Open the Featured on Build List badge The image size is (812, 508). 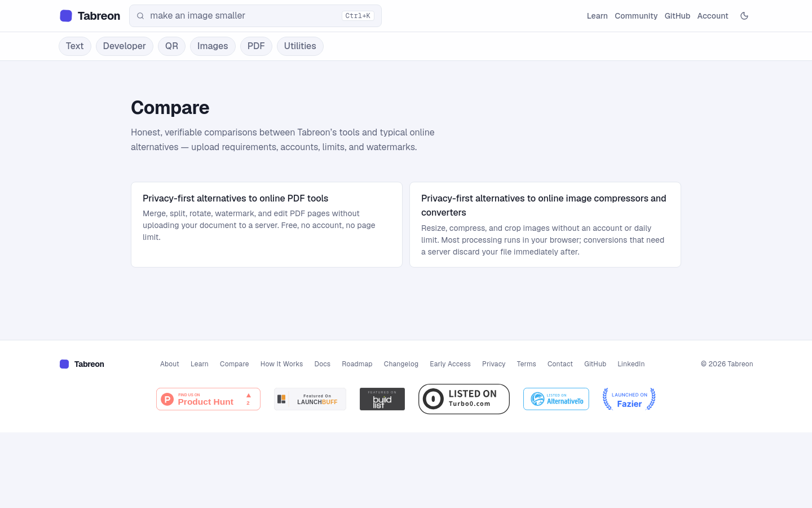click(x=382, y=399)
